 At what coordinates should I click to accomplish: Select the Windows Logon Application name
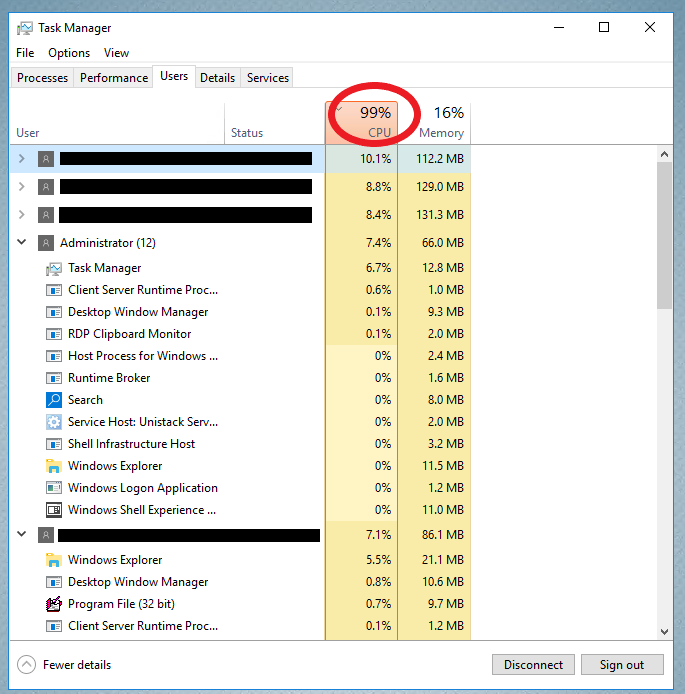click(143, 488)
